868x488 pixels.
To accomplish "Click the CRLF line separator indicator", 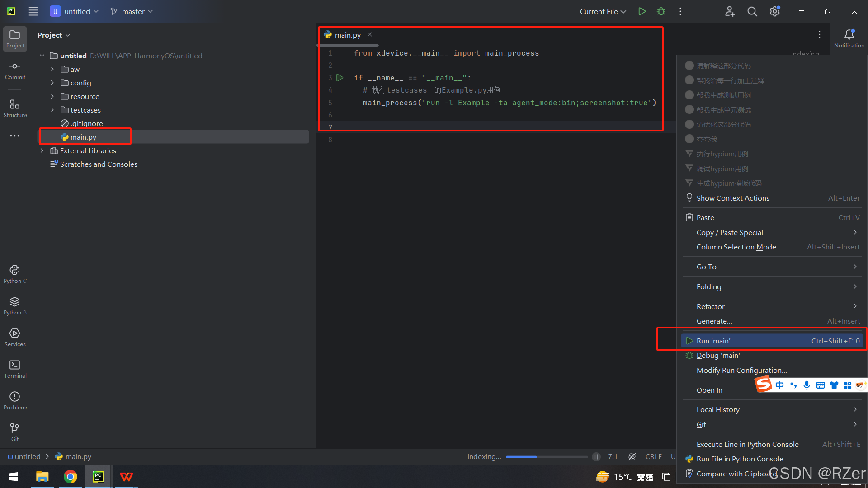I will tap(653, 456).
